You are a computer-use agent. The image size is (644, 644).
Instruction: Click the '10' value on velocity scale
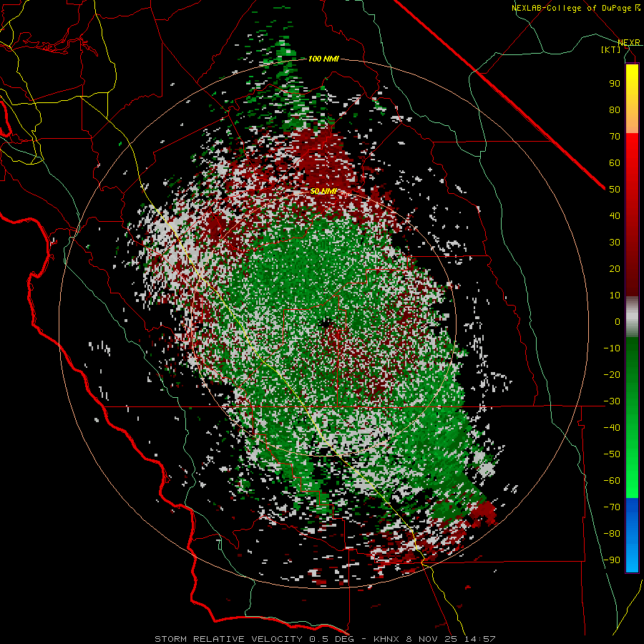tap(615, 296)
